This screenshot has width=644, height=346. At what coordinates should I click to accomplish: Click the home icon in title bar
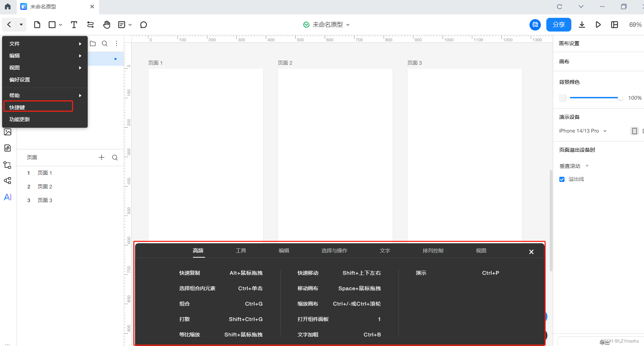(8, 7)
